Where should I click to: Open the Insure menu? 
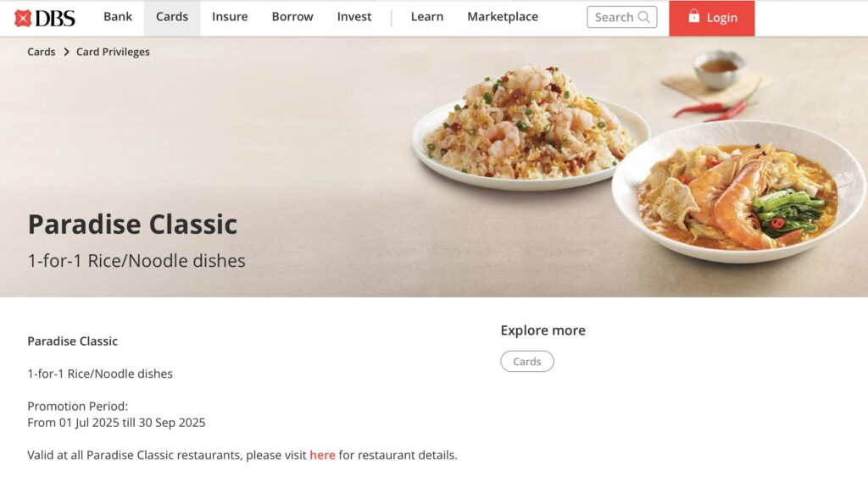pyautogui.click(x=230, y=17)
